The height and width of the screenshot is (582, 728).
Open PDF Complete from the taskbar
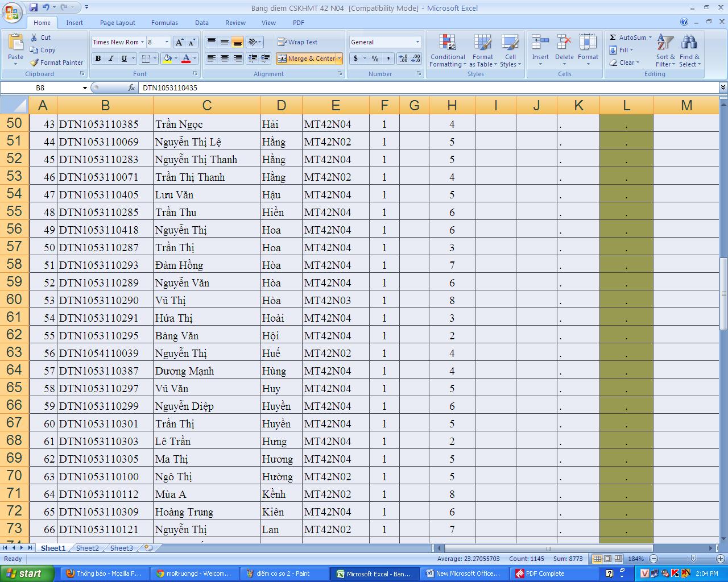tap(554, 573)
